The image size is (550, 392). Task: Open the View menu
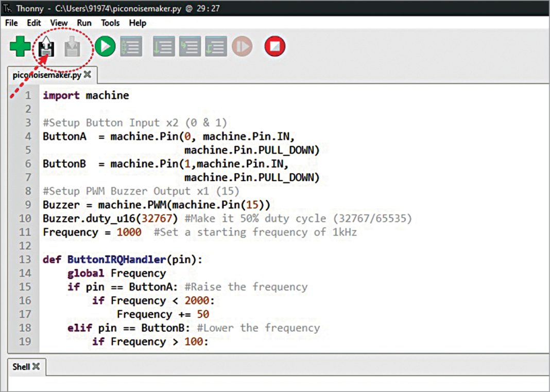pos(58,23)
